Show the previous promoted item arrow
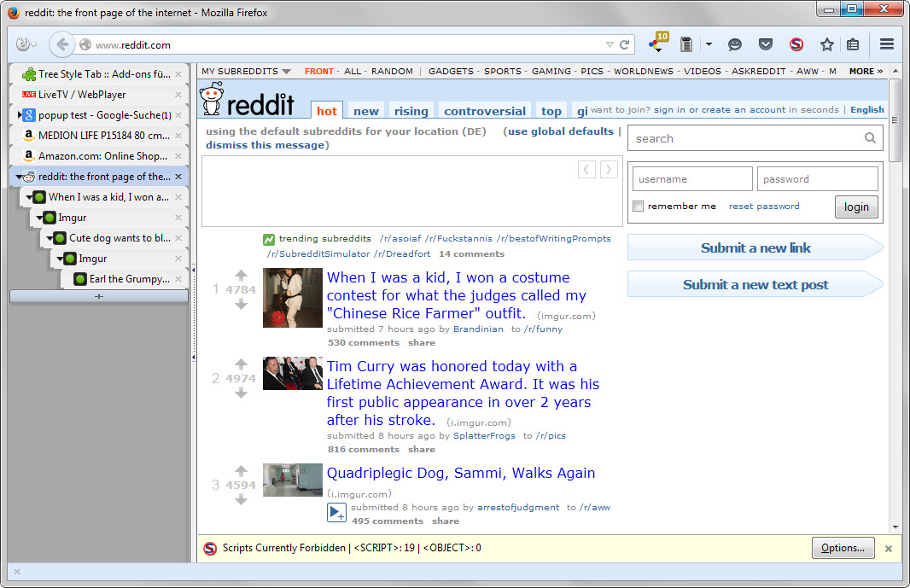The width and height of the screenshot is (910, 588). click(x=586, y=170)
